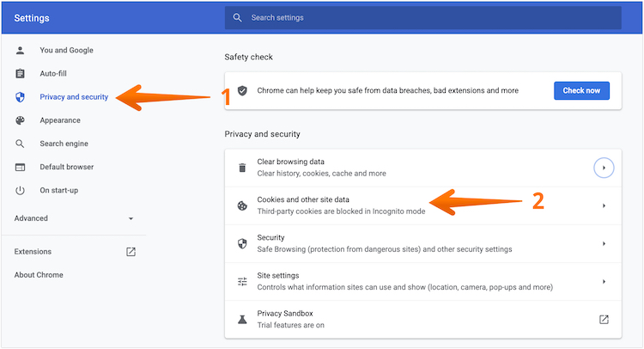Click the Auto-fill clipboard icon
The image size is (644, 349).
coord(21,74)
